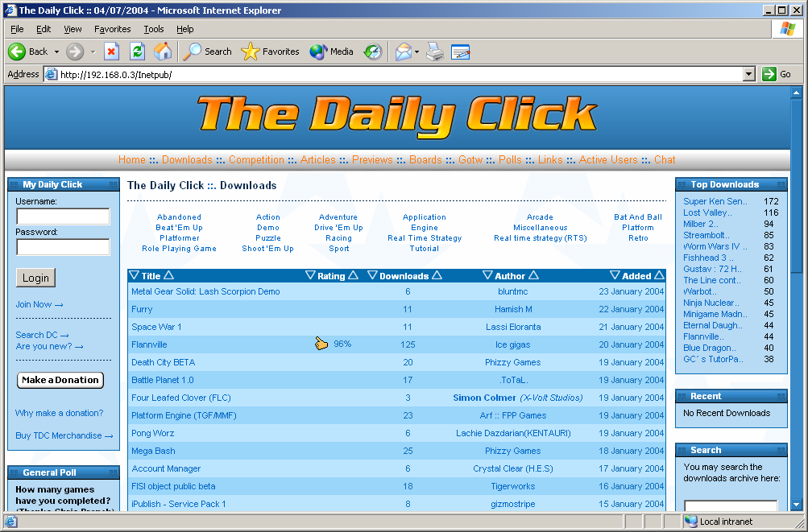The image size is (808, 532).
Task: Open the Downloads navigation link
Action: (187, 159)
